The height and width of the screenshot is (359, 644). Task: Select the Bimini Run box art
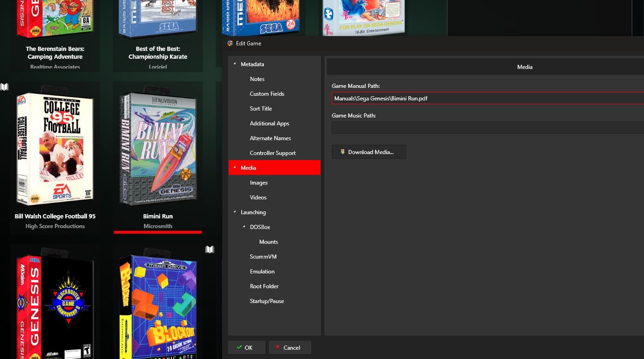click(158, 146)
